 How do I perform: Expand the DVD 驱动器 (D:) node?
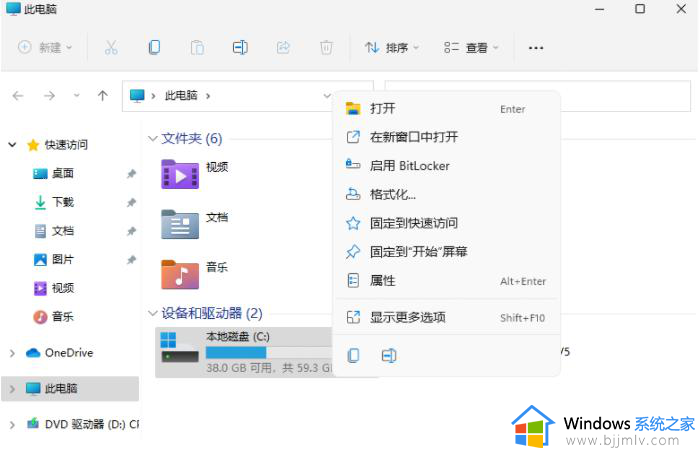point(12,425)
